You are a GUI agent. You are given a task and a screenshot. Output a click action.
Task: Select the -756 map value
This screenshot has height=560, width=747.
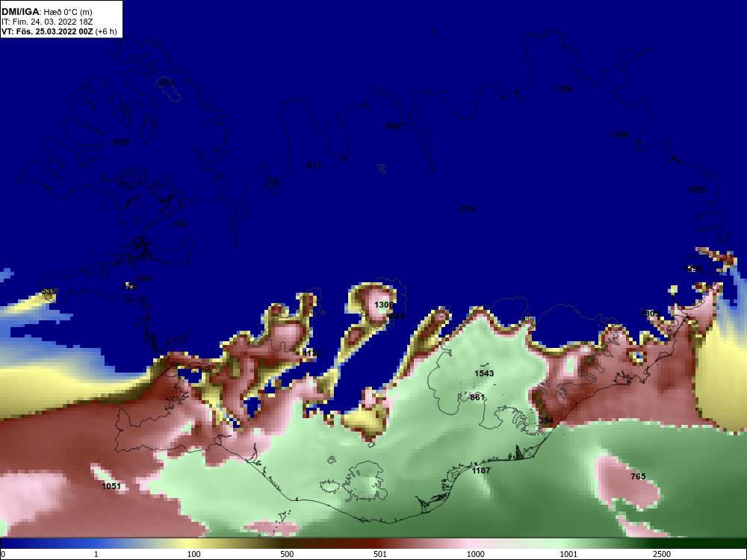[x=563, y=89]
